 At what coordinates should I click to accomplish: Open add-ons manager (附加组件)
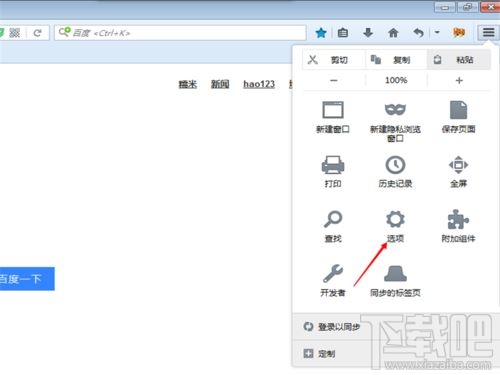click(x=458, y=227)
